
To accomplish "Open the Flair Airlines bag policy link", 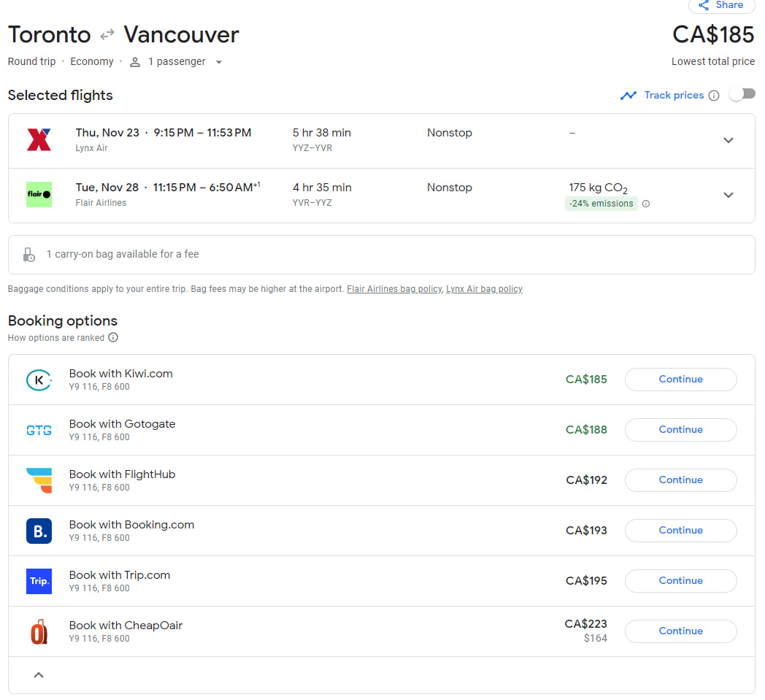I will tap(394, 288).
